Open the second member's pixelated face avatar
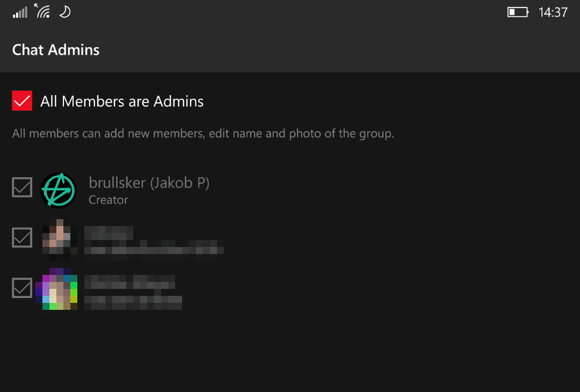This screenshot has width=580, height=392. click(x=59, y=239)
